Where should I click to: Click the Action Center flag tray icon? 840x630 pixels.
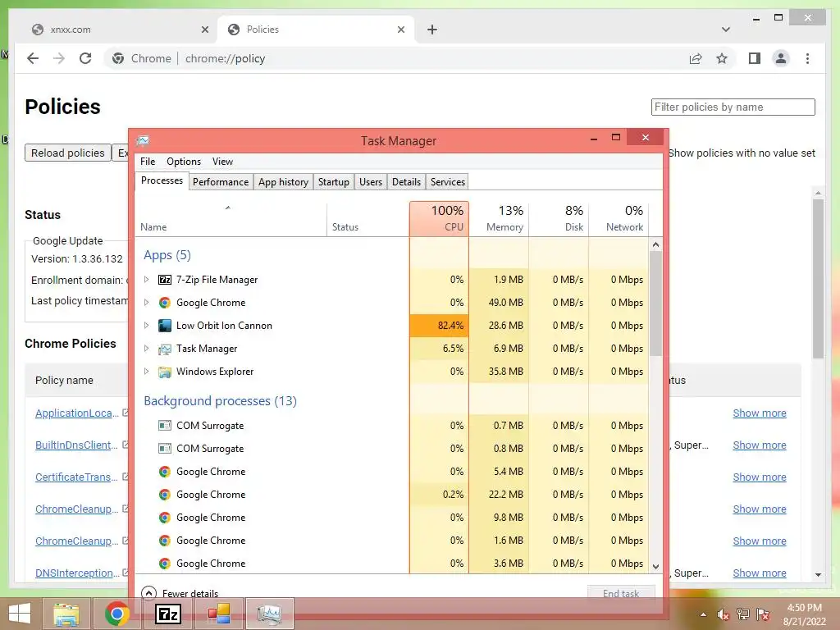point(763,614)
